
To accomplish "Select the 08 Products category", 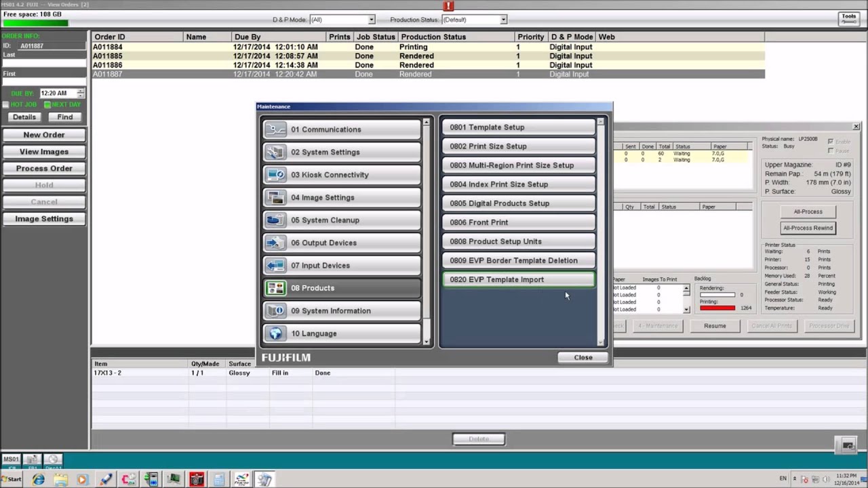I will click(x=342, y=288).
